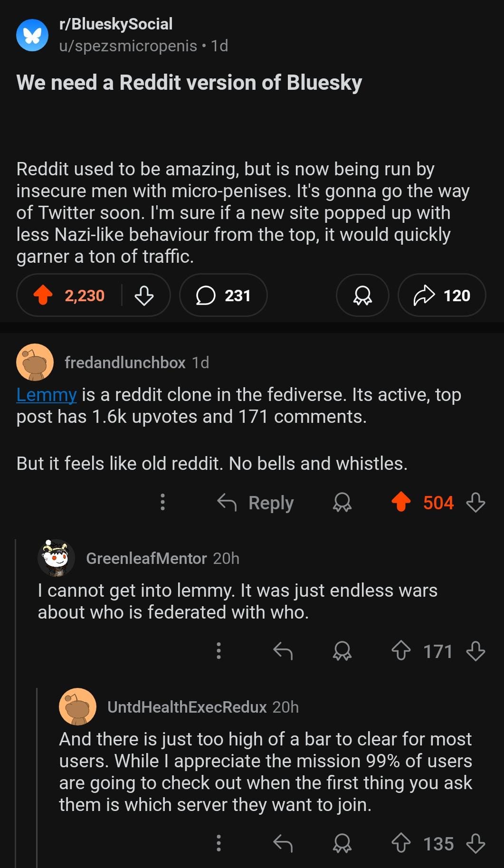
Task: Open overflow menu on fredandlunchbox's comment
Action: coord(163,502)
